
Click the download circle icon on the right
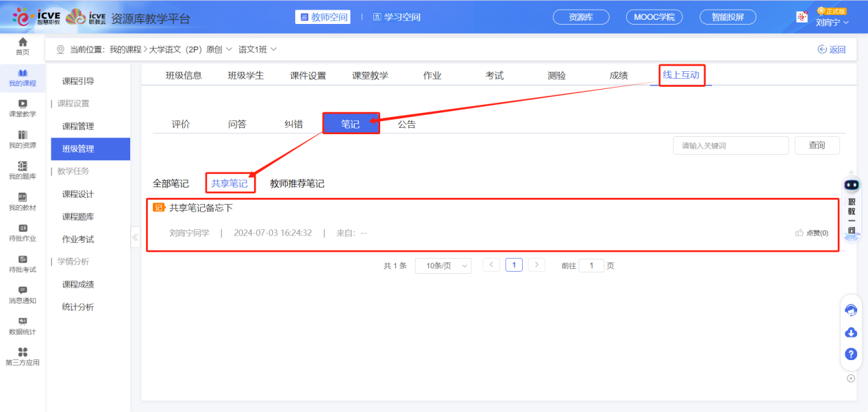coord(851,333)
